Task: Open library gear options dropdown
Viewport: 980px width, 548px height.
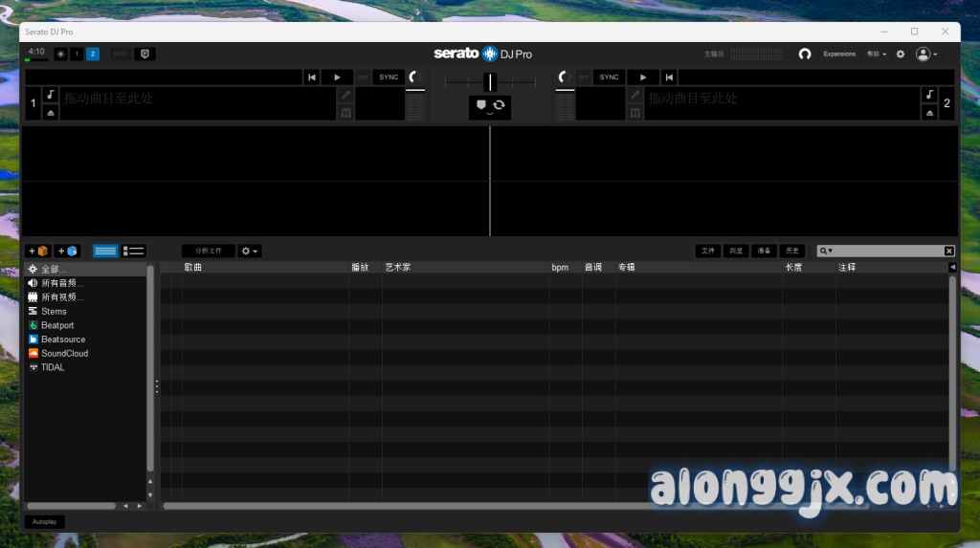Action: (250, 251)
